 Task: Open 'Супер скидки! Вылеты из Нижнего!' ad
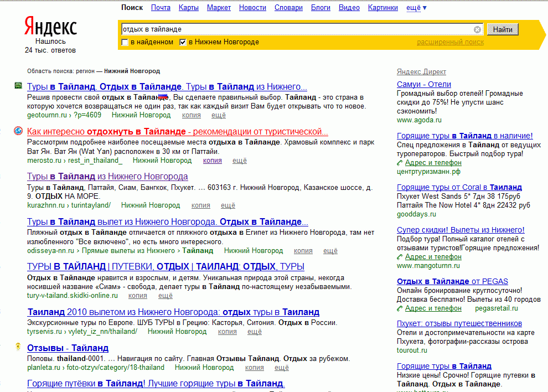pos(461,230)
